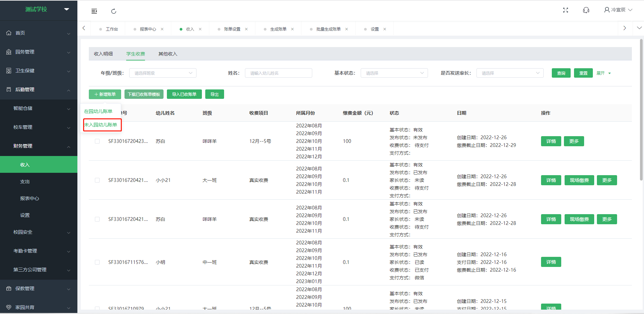
Task: Click 更多 in the 苏白 12月--5号 row
Action: (574, 141)
